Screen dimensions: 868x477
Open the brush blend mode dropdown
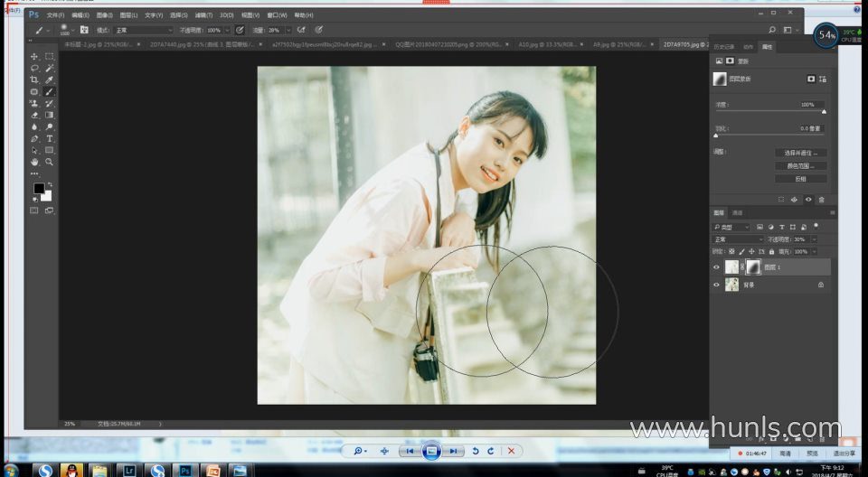[x=144, y=30]
